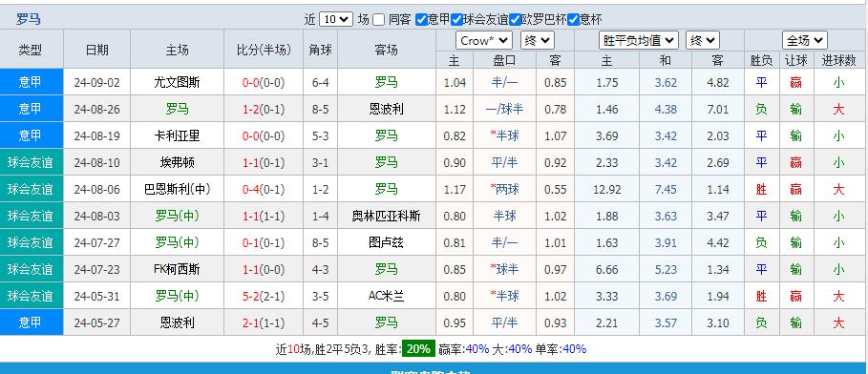This screenshot has width=868, height=374.
Task: Open the 2-1(1-1) score on 24-05-27
Action: point(264,322)
